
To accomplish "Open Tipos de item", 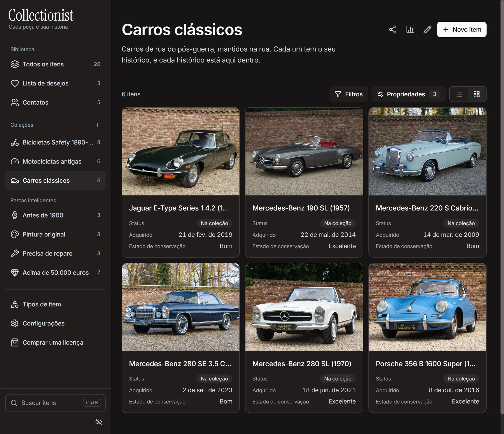I will point(56,304).
